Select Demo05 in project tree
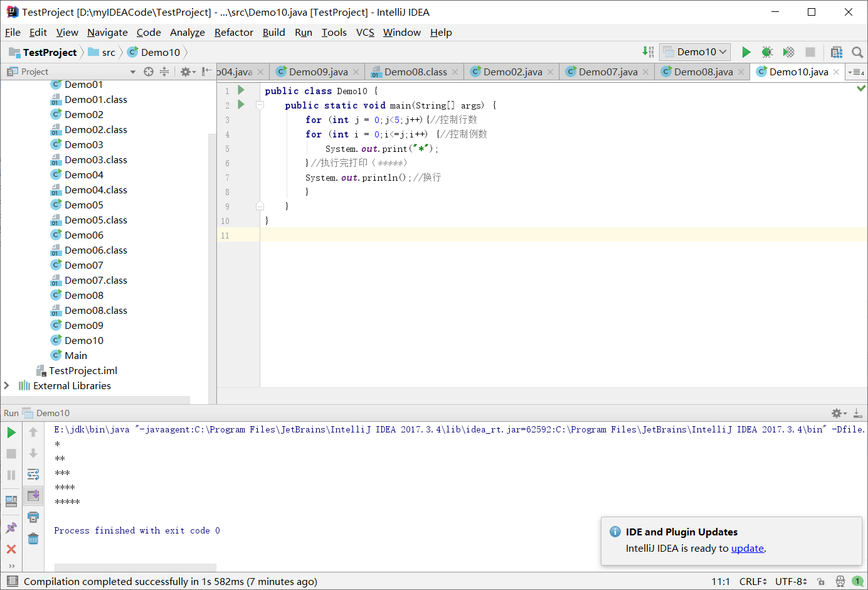 pyautogui.click(x=83, y=205)
